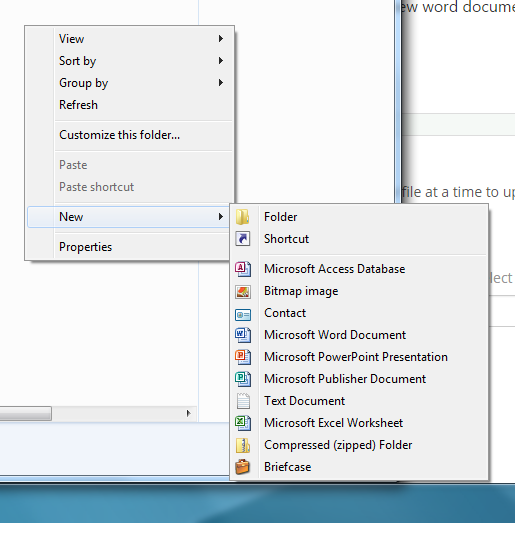Click the yellow Folder icon

tap(242, 217)
